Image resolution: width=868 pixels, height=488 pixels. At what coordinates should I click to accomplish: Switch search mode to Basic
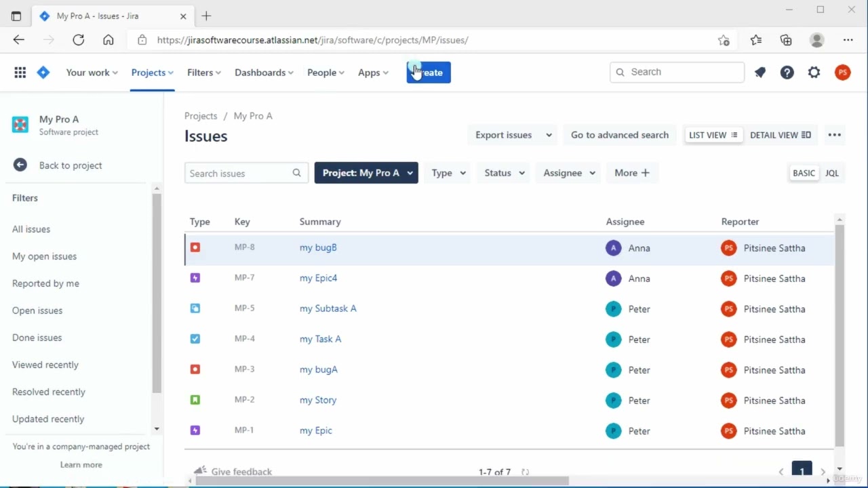[x=804, y=173]
